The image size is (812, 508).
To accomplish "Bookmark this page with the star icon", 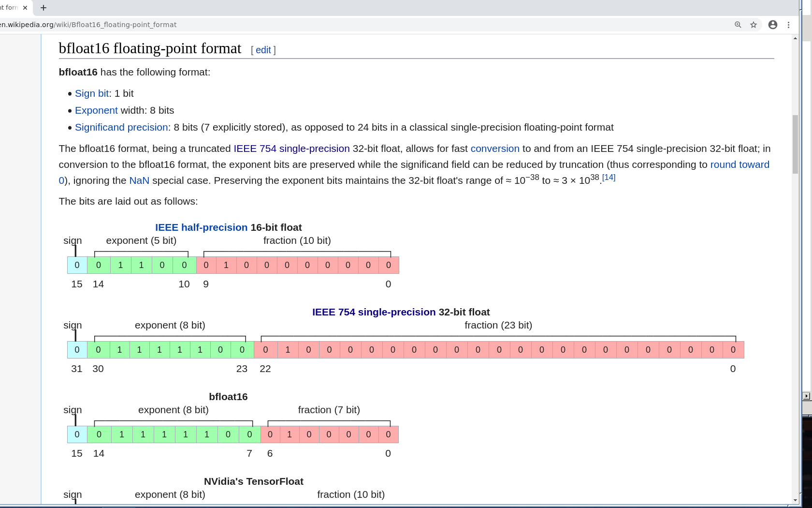I will click(x=753, y=25).
